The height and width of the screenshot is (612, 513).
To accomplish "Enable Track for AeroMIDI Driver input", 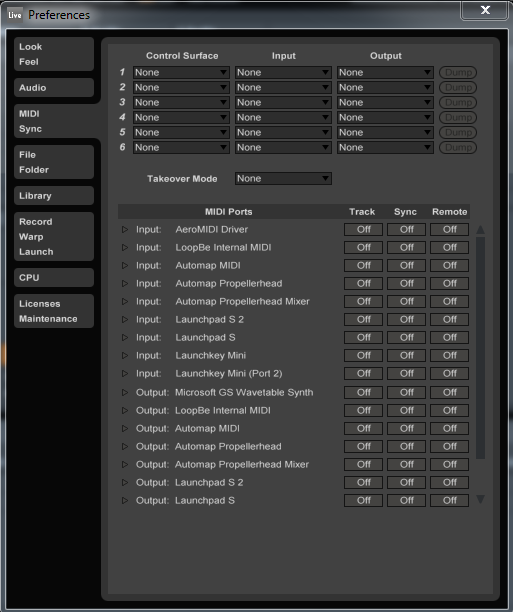I will (x=363, y=230).
